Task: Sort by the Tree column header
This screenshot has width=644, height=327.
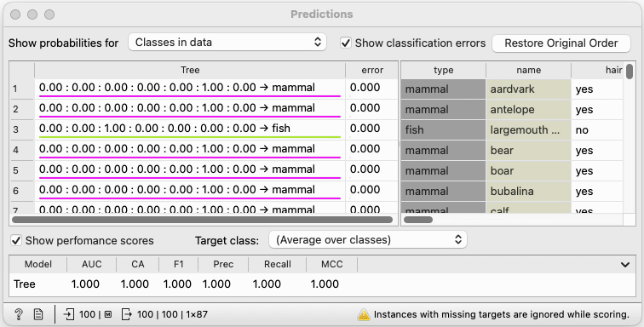Action: 190,70
